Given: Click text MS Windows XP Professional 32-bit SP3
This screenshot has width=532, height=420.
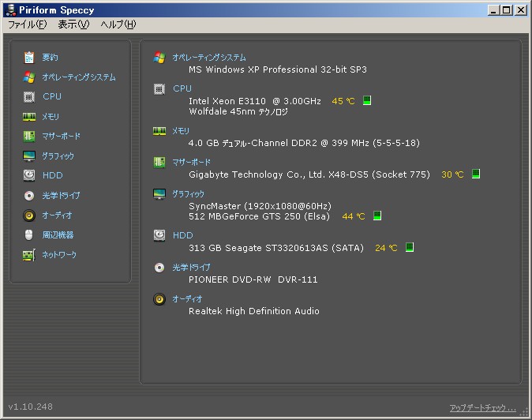Looking at the screenshot, I should 278,69.
